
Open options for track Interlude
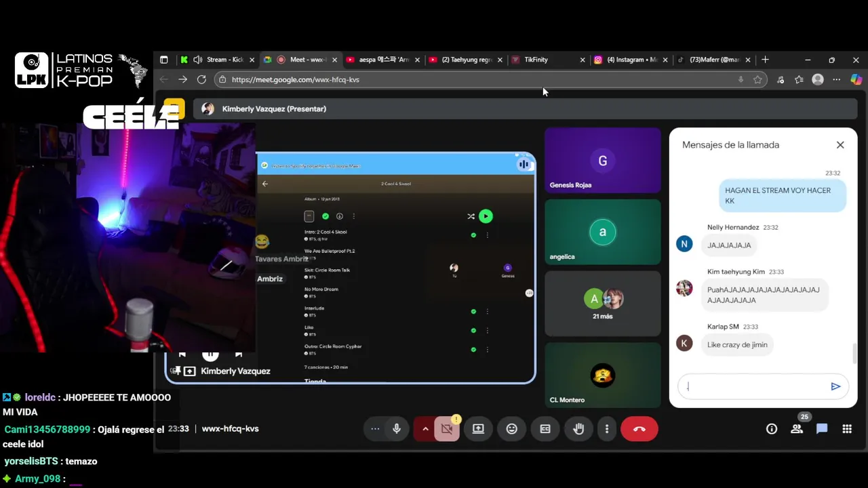tap(487, 312)
